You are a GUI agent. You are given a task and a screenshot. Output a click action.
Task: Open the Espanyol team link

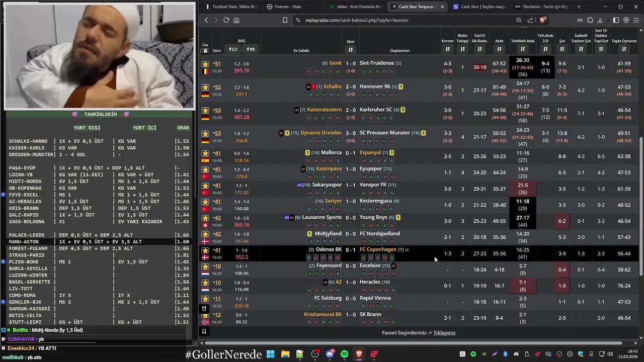[x=370, y=152]
